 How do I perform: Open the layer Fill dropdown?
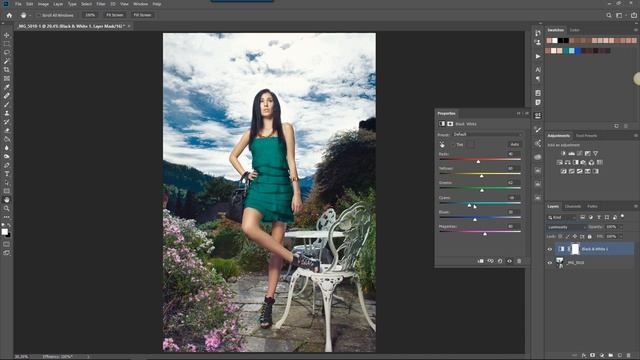point(620,236)
